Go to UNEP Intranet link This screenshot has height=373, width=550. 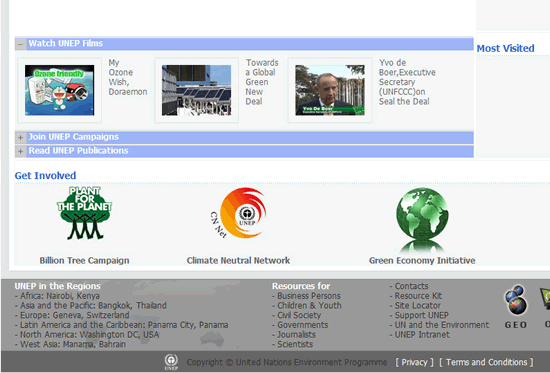422,335
